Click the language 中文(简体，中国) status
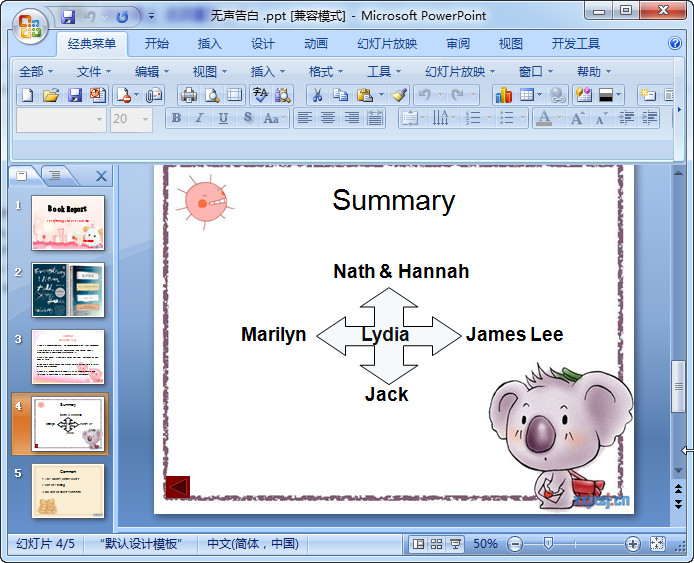The height and width of the screenshot is (563, 694). click(x=253, y=544)
